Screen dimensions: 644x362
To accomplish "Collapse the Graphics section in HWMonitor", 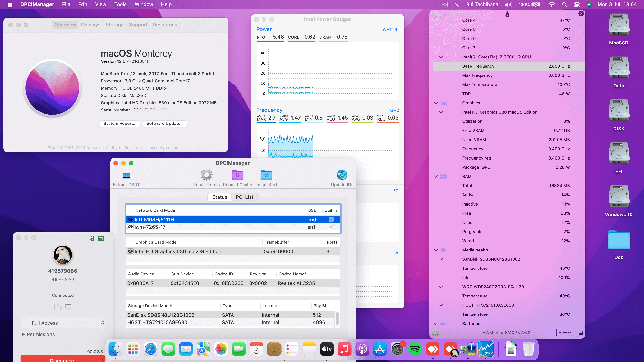I will 436,103.
